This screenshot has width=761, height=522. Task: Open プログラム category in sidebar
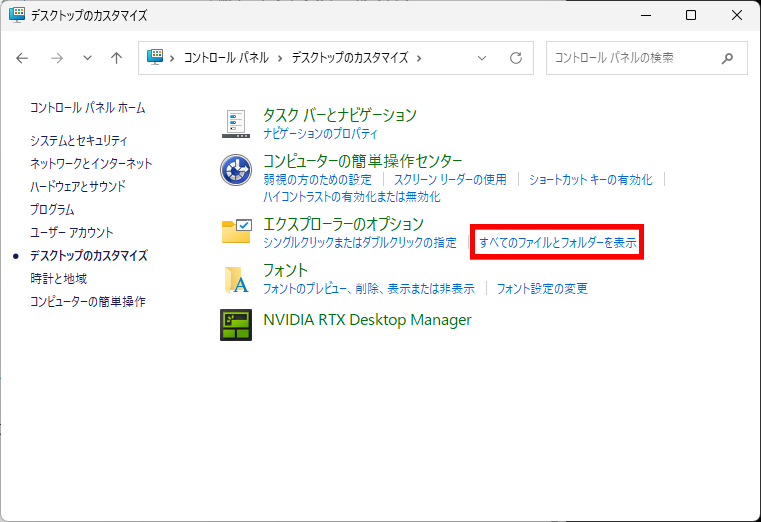tap(52, 210)
